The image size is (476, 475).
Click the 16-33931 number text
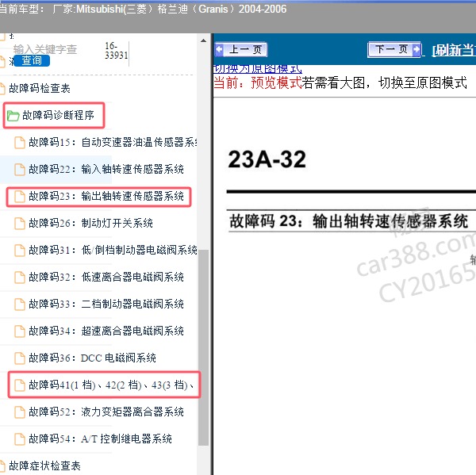(116, 51)
